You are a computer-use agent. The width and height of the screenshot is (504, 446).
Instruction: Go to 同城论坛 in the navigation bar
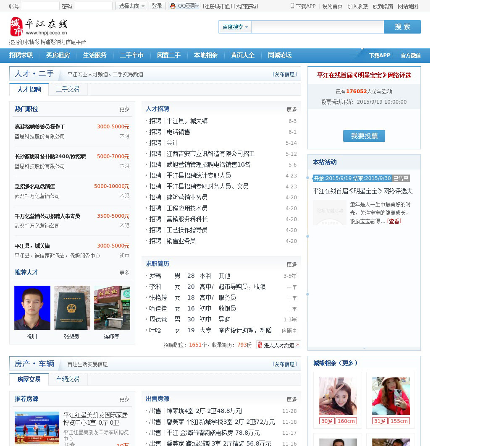point(279,55)
